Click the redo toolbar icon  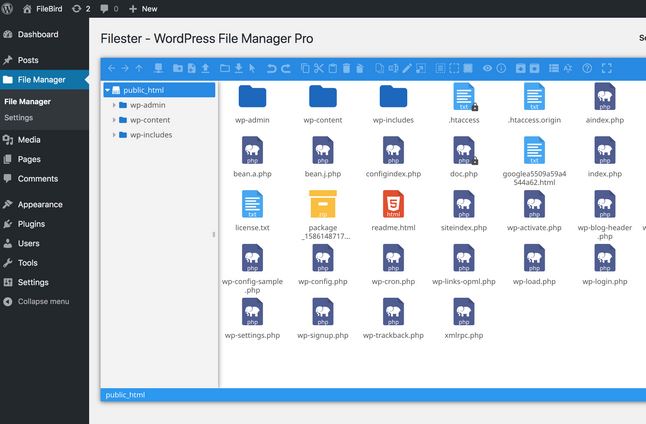(286, 68)
